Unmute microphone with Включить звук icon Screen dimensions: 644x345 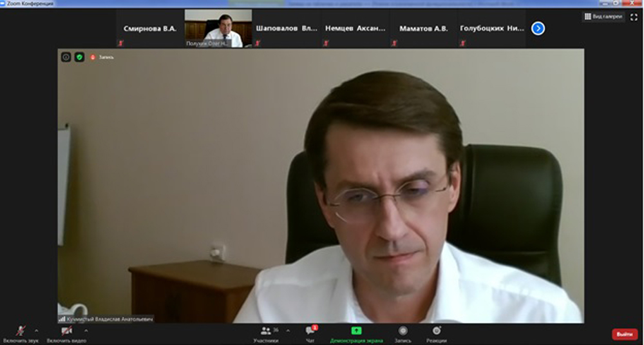click(x=21, y=331)
